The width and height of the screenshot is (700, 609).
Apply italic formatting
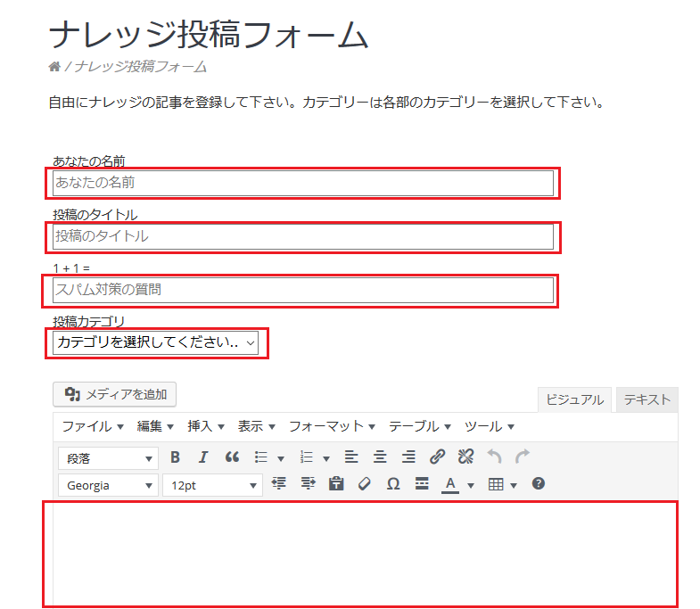pyautogui.click(x=203, y=457)
